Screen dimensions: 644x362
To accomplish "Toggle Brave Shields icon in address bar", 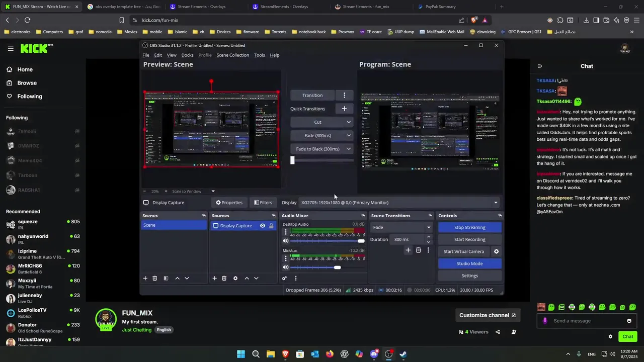I will coord(474,20).
